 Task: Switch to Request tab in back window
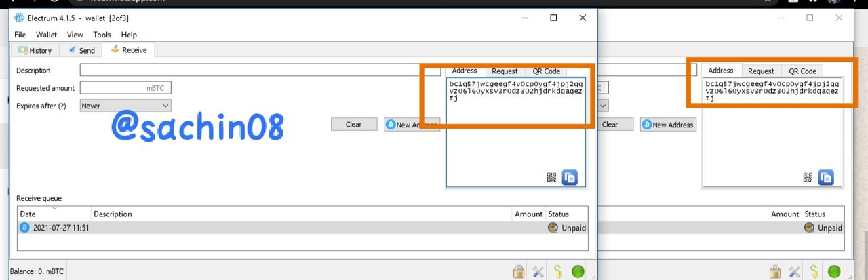761,71
